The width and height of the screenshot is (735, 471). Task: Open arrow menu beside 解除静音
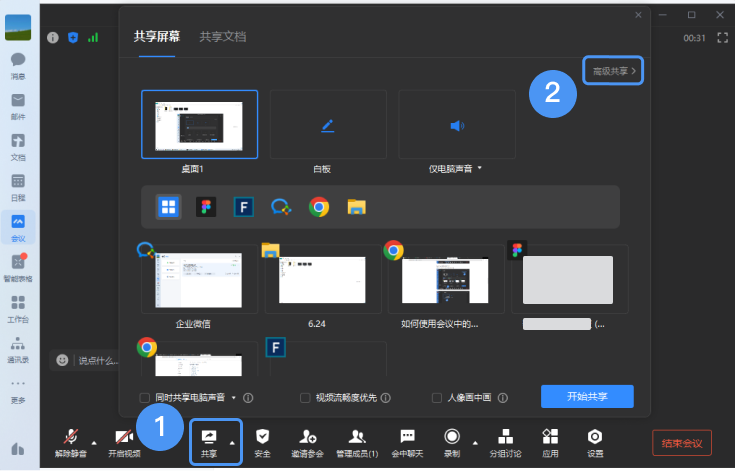tap(94, 441)
